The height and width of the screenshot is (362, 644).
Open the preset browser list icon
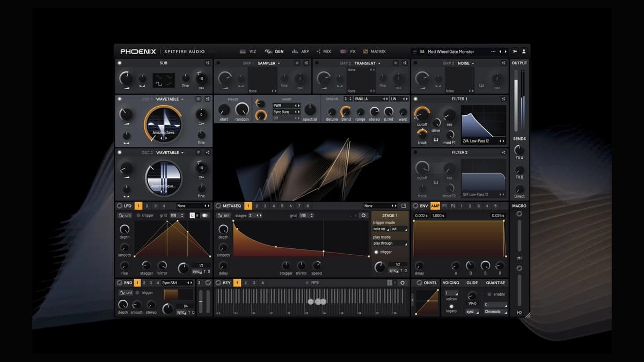click(x=414, y=51)
